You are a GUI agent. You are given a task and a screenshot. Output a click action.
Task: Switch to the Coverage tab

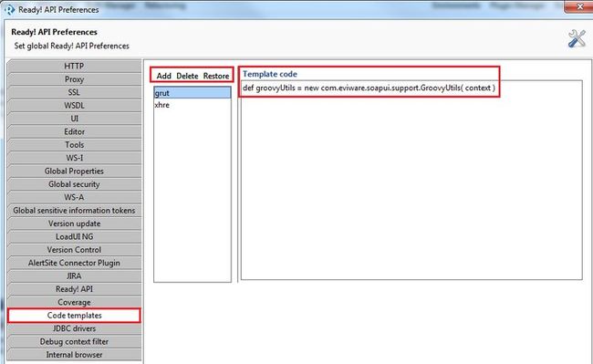[x=74, y=302]
